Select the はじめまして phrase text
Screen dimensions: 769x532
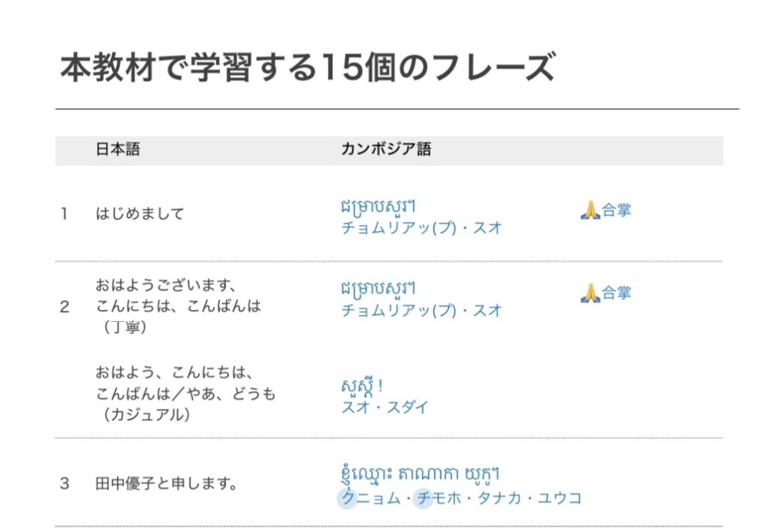140,214
